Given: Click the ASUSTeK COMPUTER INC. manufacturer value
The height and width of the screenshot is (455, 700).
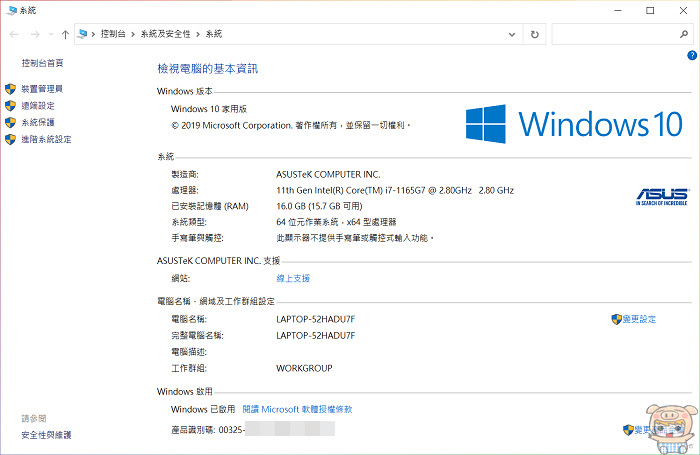Looking at the screenshot, I should (328, 174).
